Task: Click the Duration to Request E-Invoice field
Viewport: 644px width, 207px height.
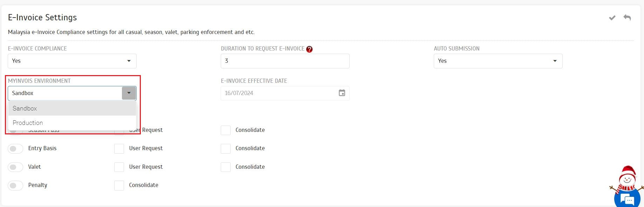Action: click(285, 61)
